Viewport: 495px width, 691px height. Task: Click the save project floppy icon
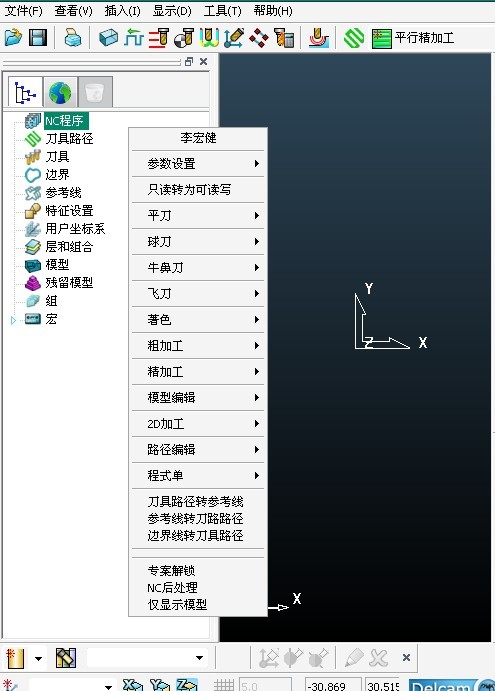coord(38,37)
